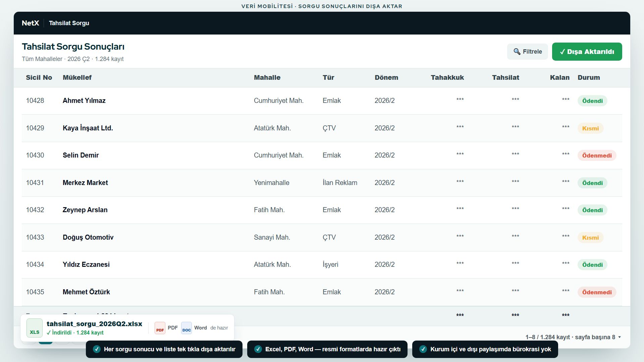Open the rows per page dropdown arrow
This screenshot has height=362, width=644.
click(620, 337)
